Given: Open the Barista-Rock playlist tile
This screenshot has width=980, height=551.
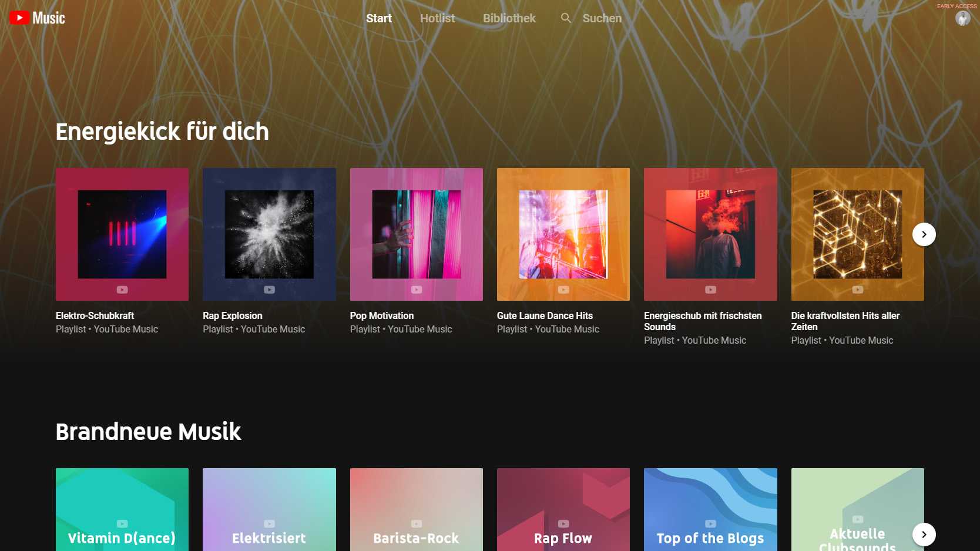Looking at the screenshot, I should [417, 509].
